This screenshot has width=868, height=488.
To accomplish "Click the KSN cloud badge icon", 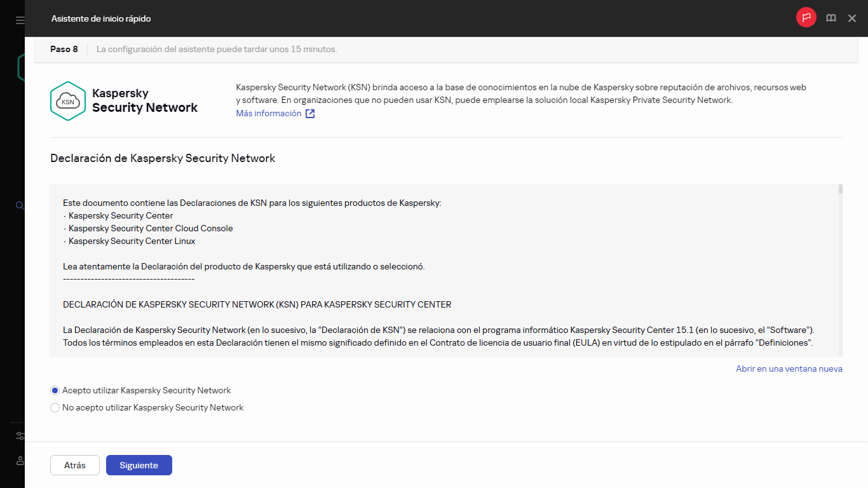I will [67, 100].
